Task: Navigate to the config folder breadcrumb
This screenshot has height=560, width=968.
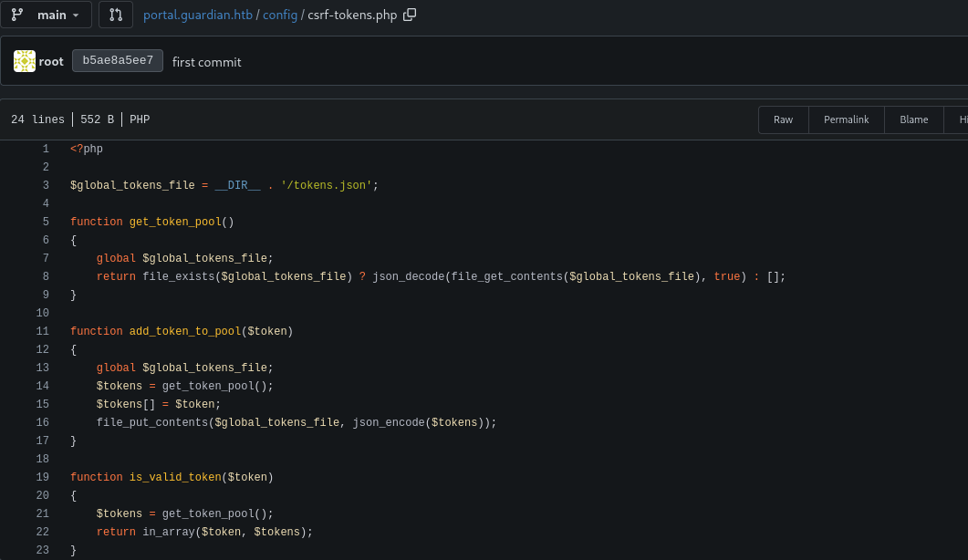Action: (x=280, y=16)
